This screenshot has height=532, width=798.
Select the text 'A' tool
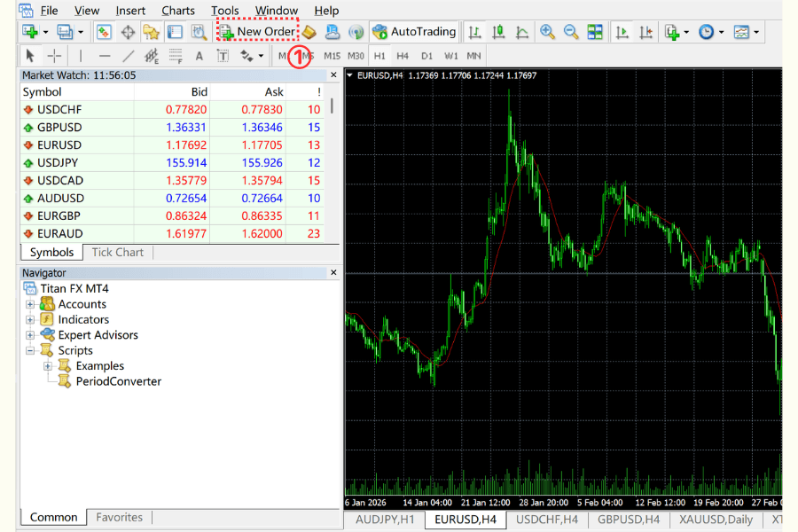199,56
